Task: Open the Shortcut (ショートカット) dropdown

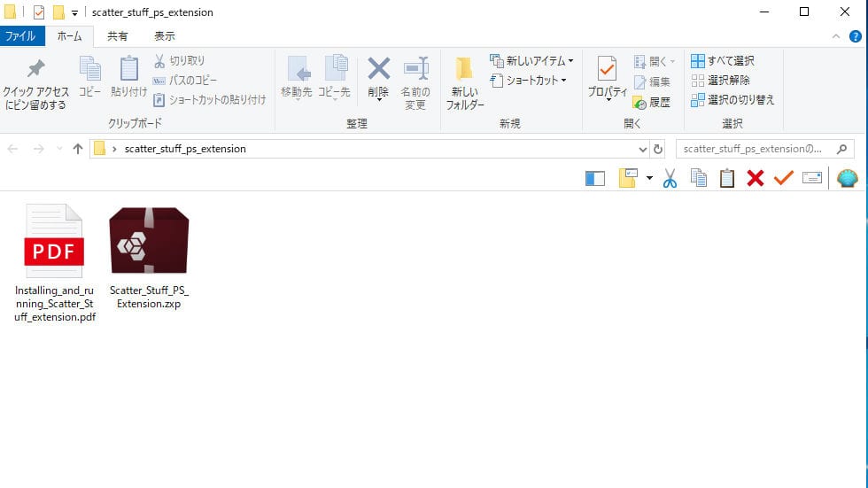Action: (529, 81)
